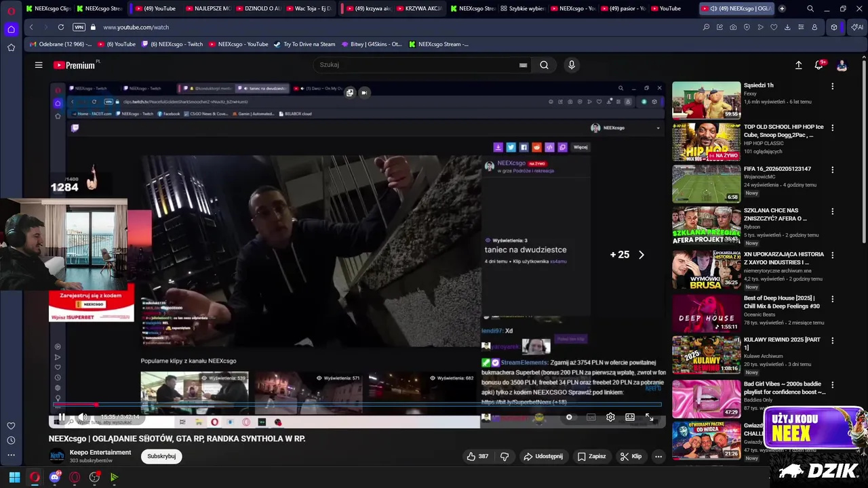Switch to Szybkie wybieranie tab
This screenshot has height=488, width=868.
(x=522, y=9)
